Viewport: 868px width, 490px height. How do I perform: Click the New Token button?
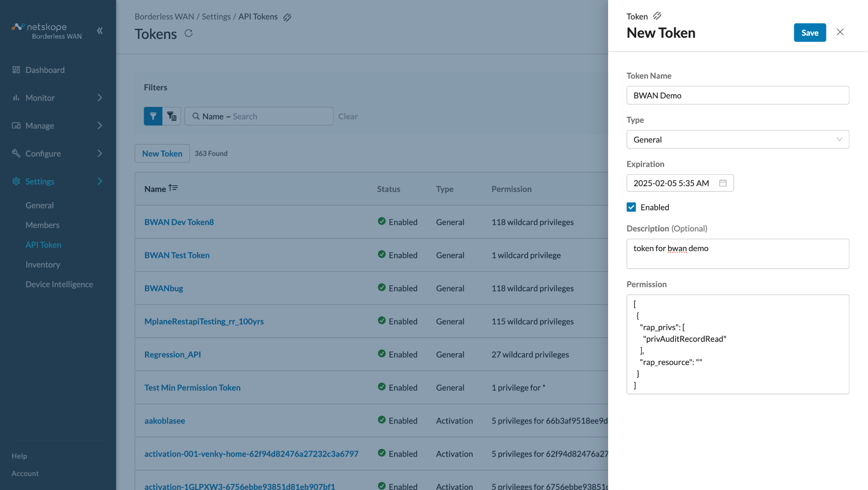coord(162,154)
